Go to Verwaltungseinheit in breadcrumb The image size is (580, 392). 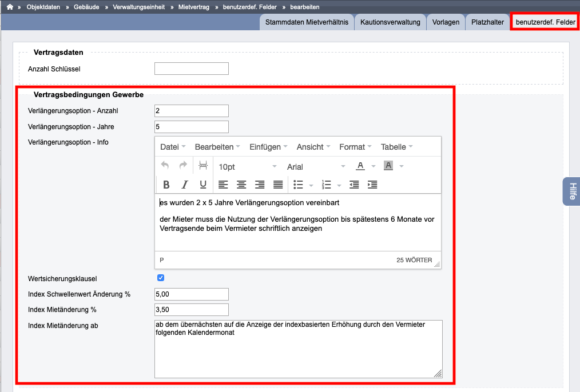click(139, 7)
